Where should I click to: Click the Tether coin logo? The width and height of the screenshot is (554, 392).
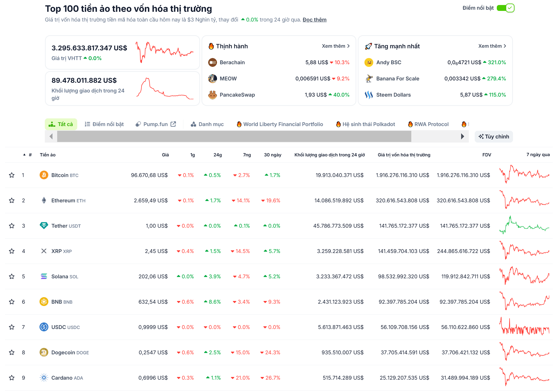44,226
